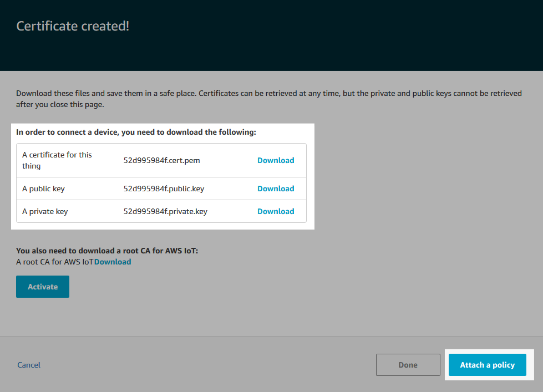
Task: Download the certificate 52d995984f.cert.pem
Action: coord(276,160)
